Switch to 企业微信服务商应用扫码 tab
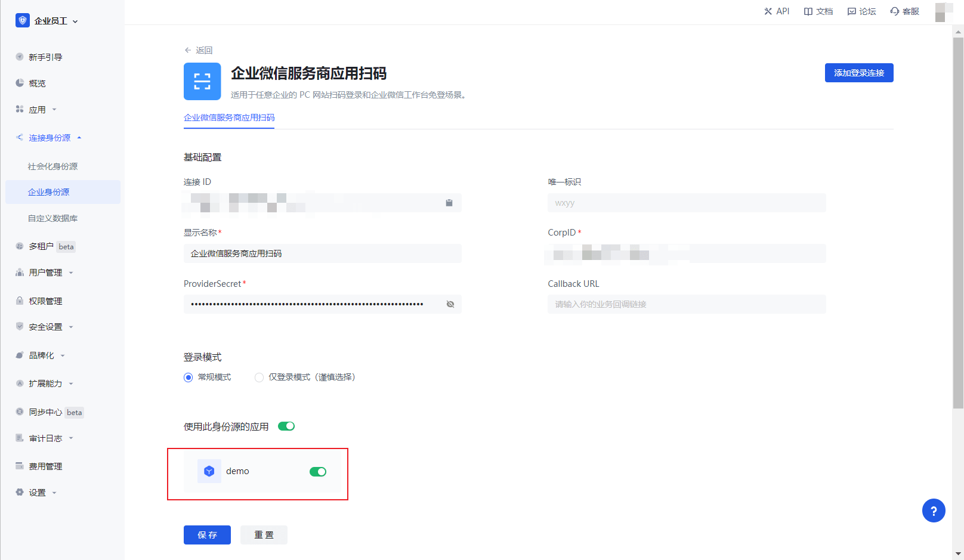 click(229, 117)
